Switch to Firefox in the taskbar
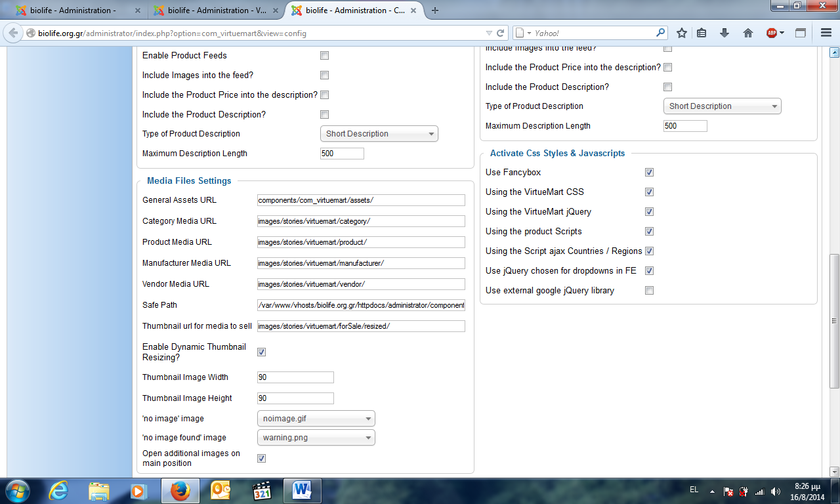840x504 pixels. click(180, 491)
